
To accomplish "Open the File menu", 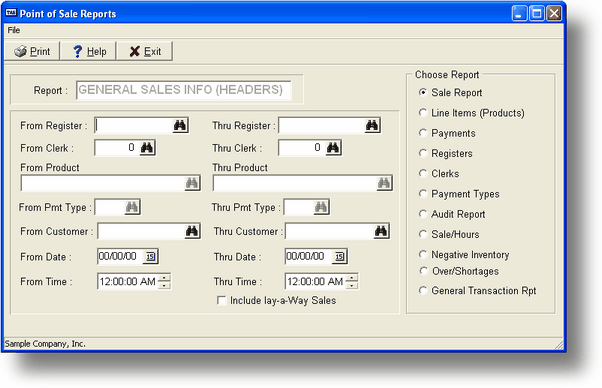I will pyautogui.click(x=14, y=30).
